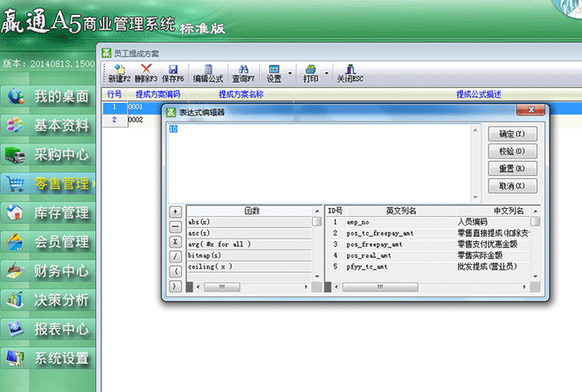
Task: Open 系统设置 in the sidebar
Action: 48,358
